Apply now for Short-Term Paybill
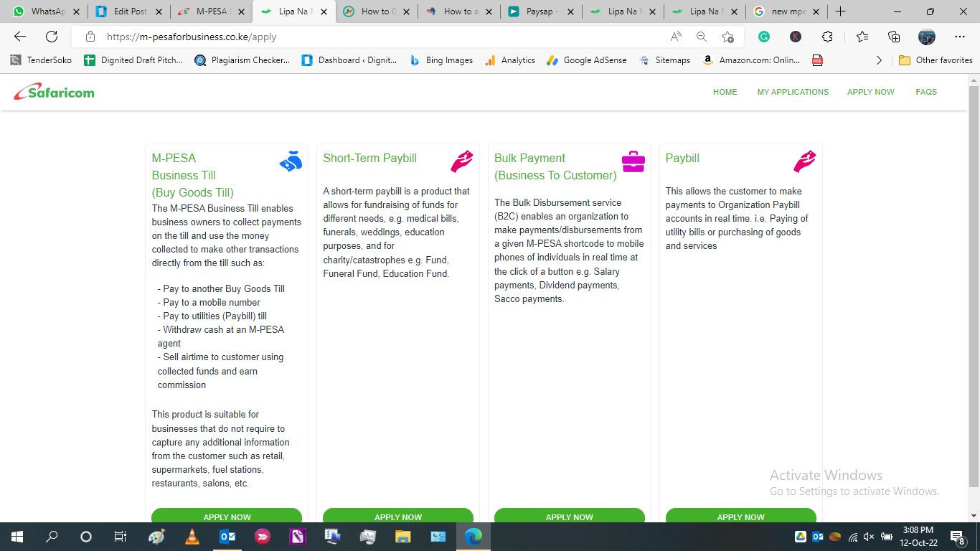 click(398, 515)
